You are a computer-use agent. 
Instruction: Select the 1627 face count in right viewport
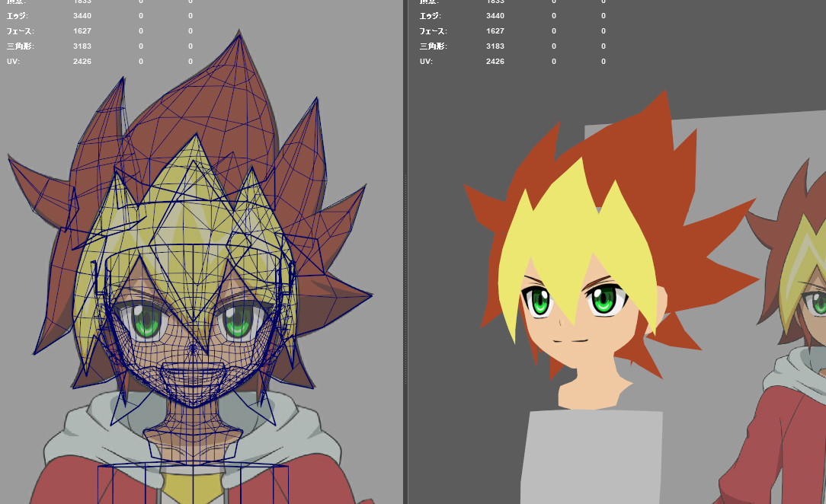click(495, 31)
